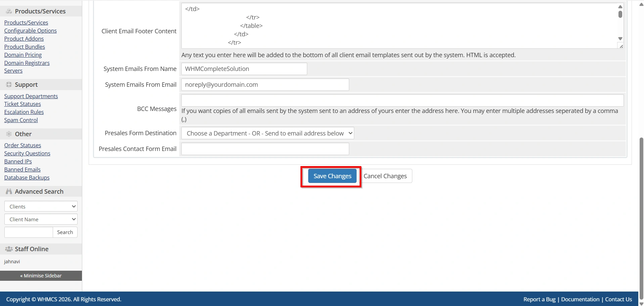
Task: Focus the Advanced Search text field
Action: pyautogui.click(x=29, y=232)
